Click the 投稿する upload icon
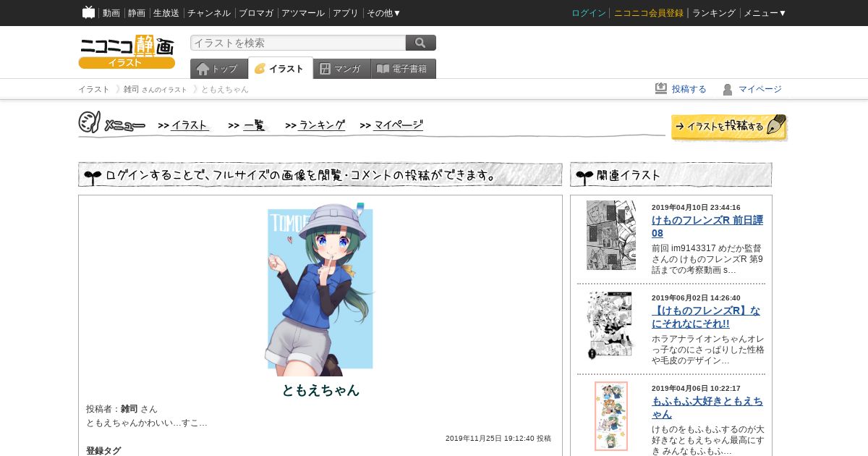 tap(661, 88)
